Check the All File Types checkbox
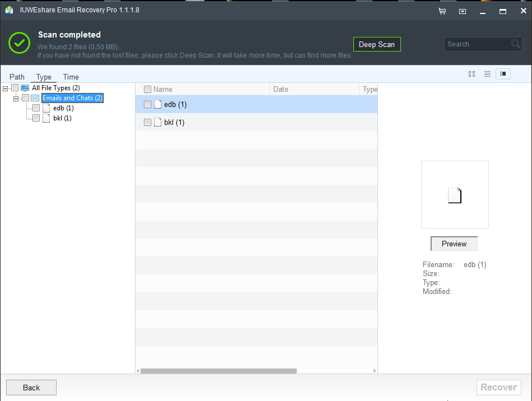Viewport: 532px width, 401px height. tap(15, 88)
